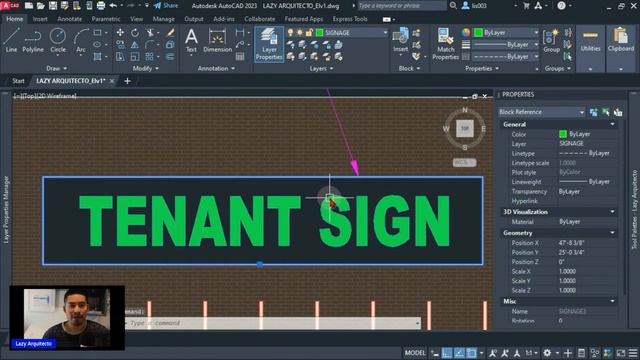Open the Insert ribbon tab

(40, 19)
